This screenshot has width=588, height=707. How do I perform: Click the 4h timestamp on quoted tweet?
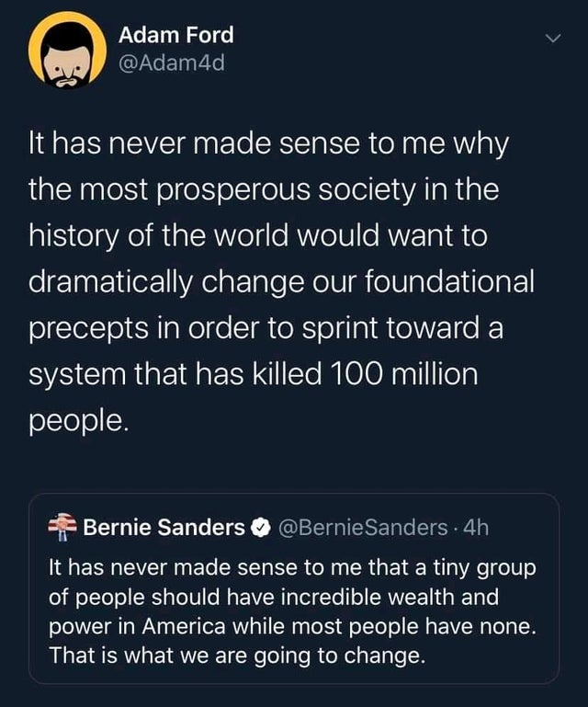coord(476,527)
